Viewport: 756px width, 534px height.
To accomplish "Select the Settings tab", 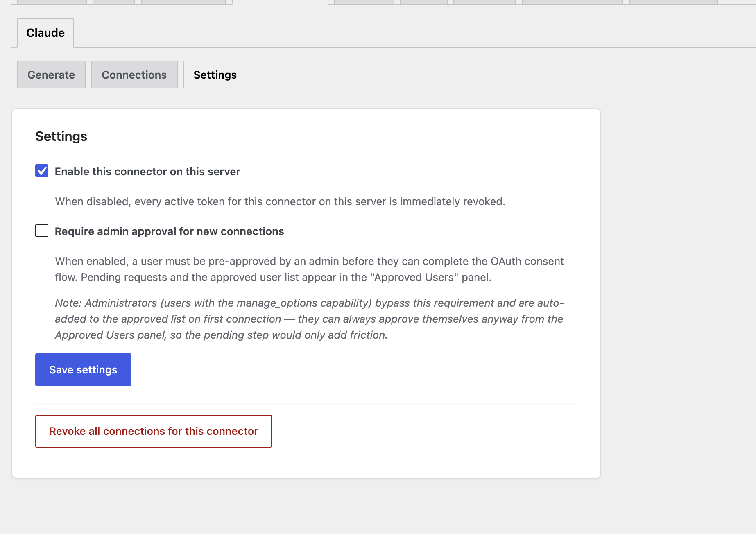I will [215, 75].
